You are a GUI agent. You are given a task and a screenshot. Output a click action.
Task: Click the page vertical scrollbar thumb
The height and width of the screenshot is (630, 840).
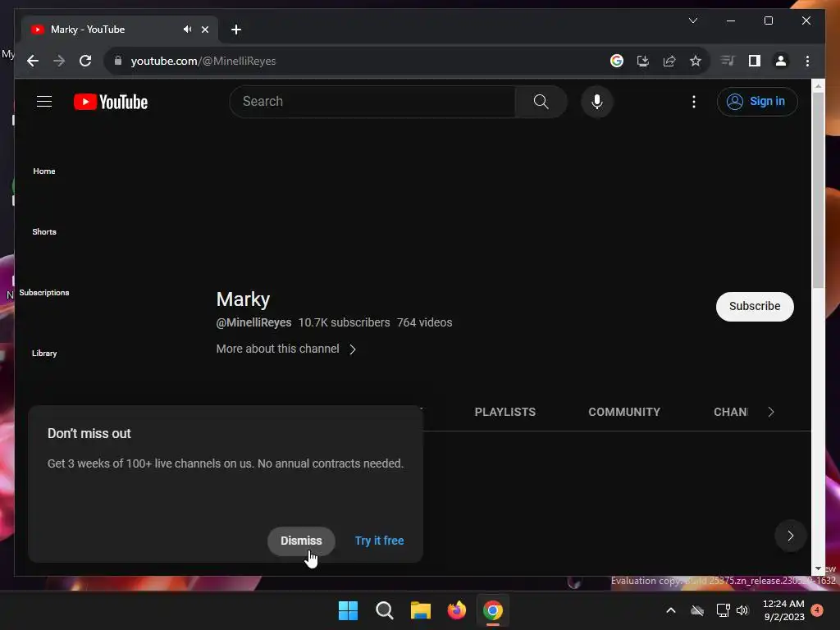point(818,190)
